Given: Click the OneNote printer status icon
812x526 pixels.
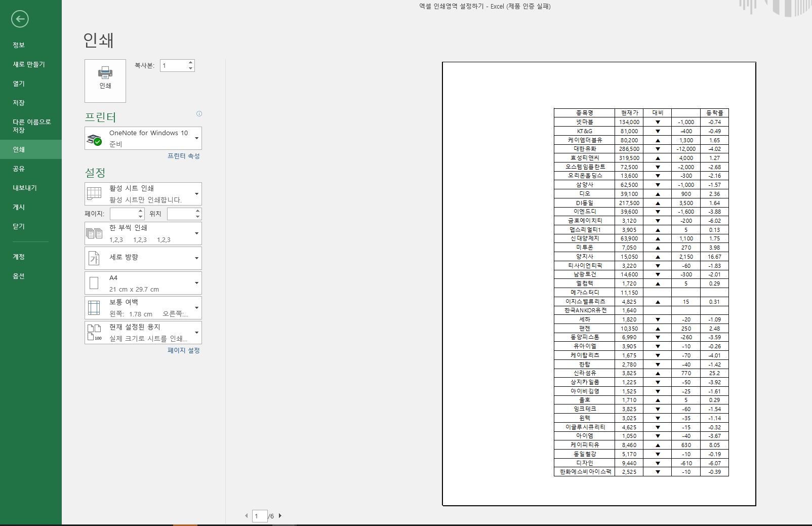Looking at the screenshot, I should click(x=94, y=139).
